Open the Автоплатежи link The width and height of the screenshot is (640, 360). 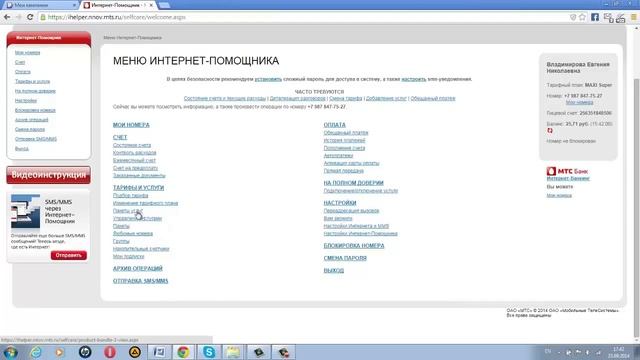[x=338, y=156]
